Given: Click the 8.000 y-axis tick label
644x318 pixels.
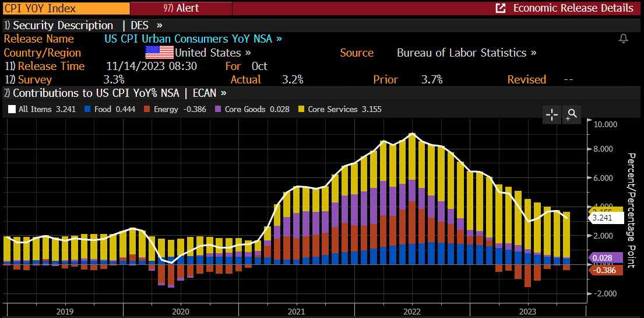Looking at the screenshot, I should click(x=604, y=149).
